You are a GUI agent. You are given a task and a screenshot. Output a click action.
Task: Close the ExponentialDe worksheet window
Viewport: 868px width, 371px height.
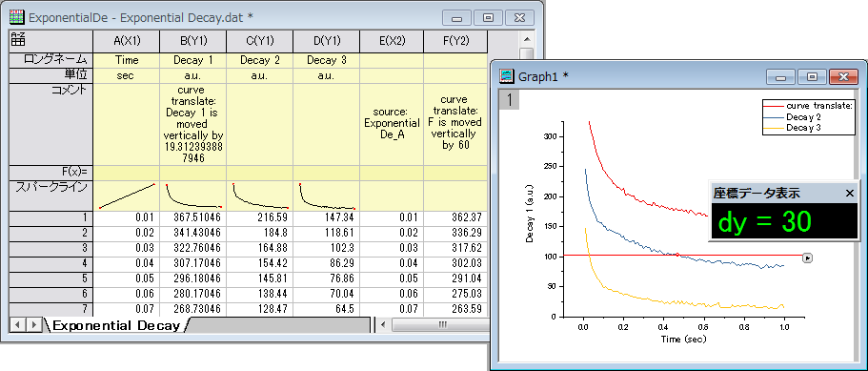point(520,18)
